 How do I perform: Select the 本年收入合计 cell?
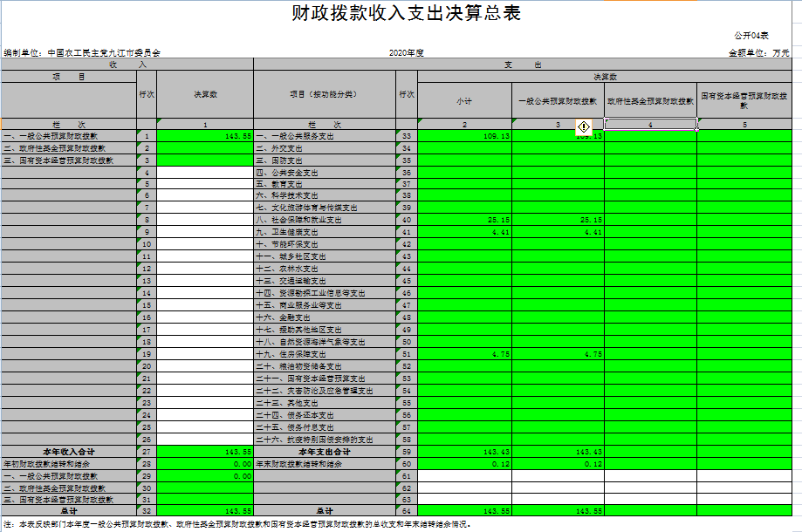coord(68,452)
